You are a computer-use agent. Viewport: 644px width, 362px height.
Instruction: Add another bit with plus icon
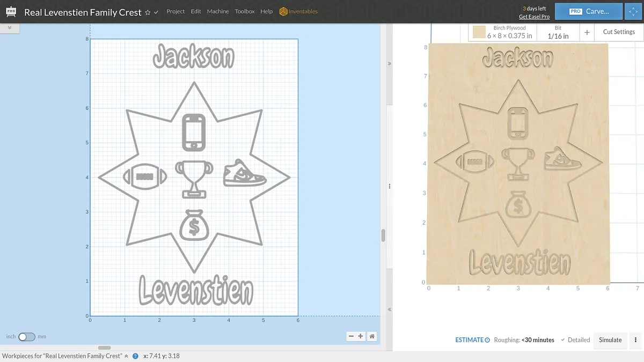[x=587, y=32]
